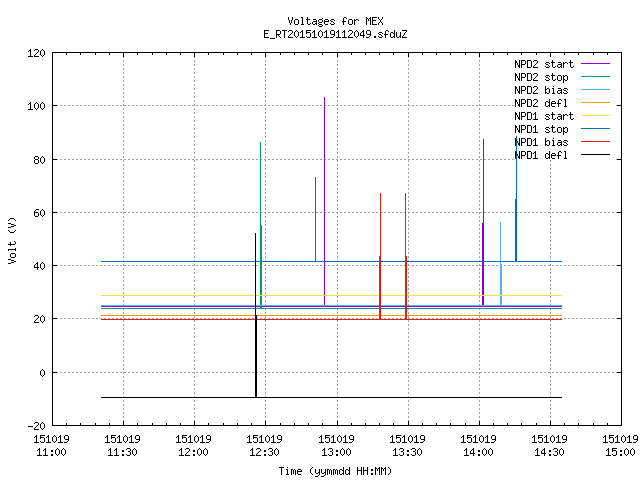This screenshot has height=480, width=640.
Task: Click the y-axis tick label 120
Action: [36, 53]
